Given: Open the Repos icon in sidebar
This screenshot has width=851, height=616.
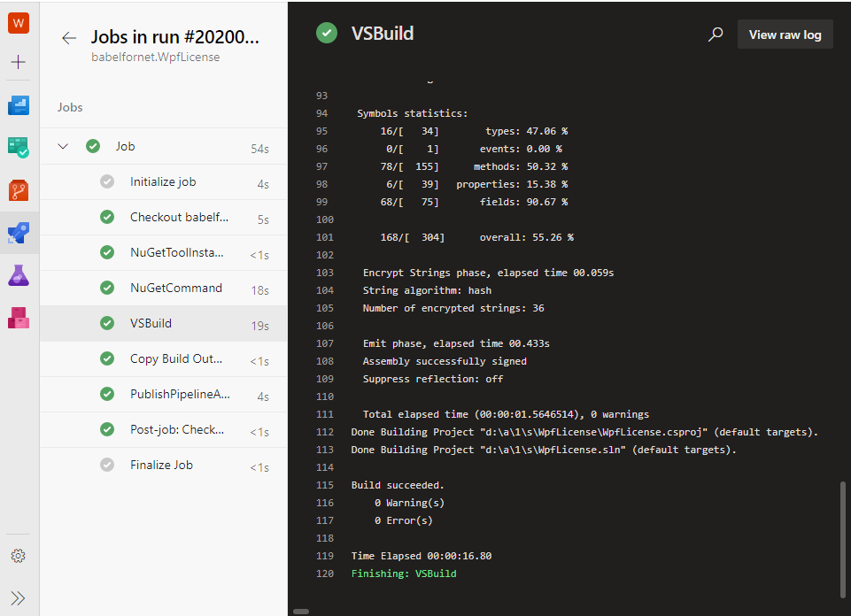Looking at the screenshot, I should click(19, 190).
